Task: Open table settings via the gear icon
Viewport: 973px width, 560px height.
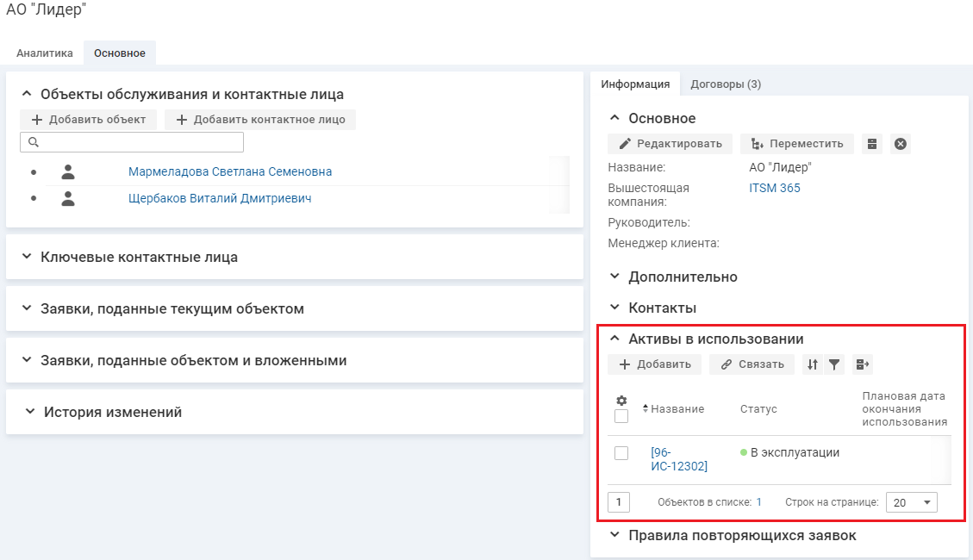Action: 621,401
